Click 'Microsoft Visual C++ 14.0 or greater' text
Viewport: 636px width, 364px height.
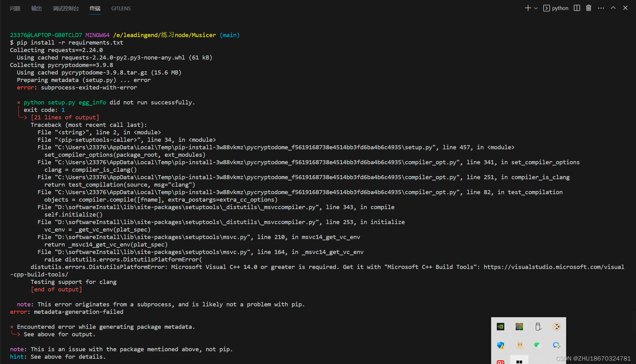point(233,267)
